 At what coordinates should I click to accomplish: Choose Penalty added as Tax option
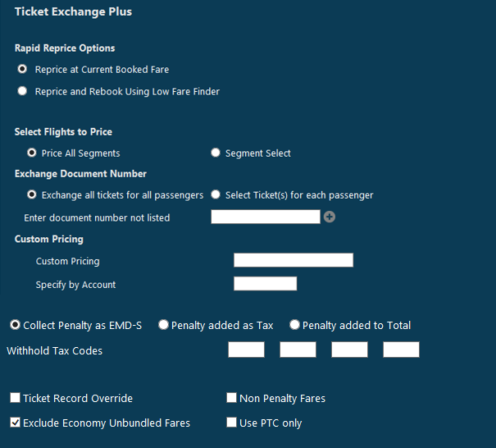click(163, 325)
